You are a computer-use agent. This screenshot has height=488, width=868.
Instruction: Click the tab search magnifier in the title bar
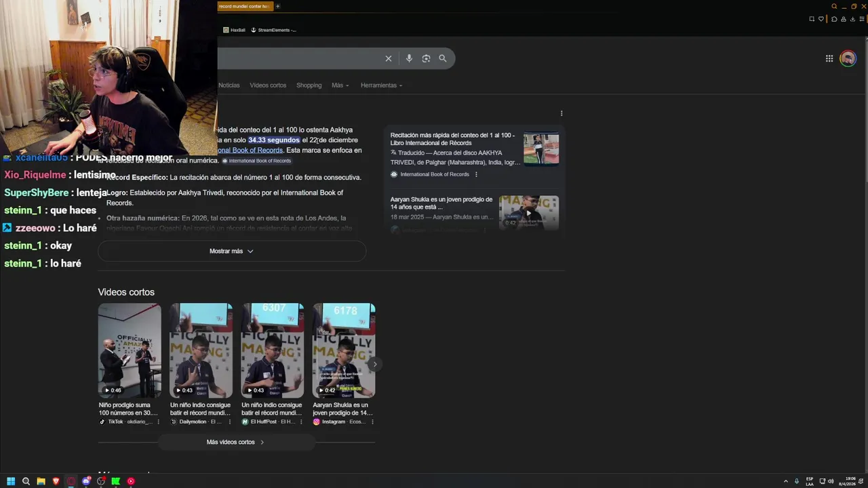834,6
